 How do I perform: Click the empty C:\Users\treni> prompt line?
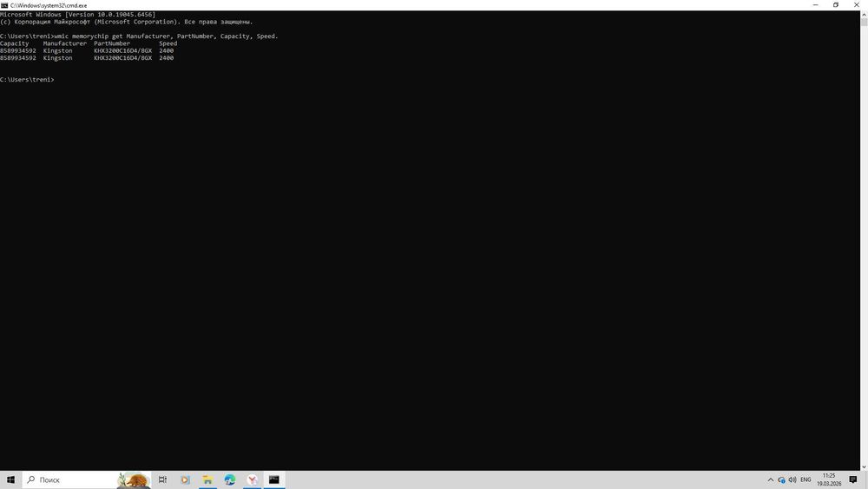27,79
